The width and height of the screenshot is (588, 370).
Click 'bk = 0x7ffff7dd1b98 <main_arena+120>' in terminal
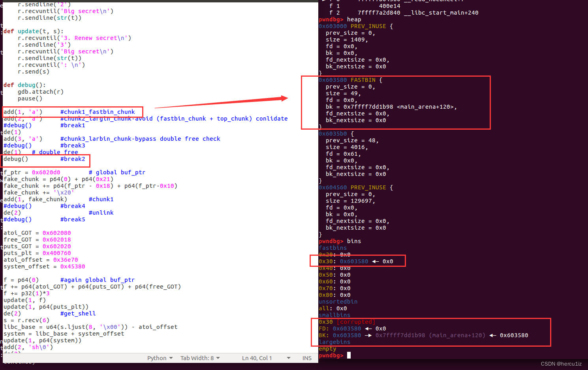coord(391,107)
